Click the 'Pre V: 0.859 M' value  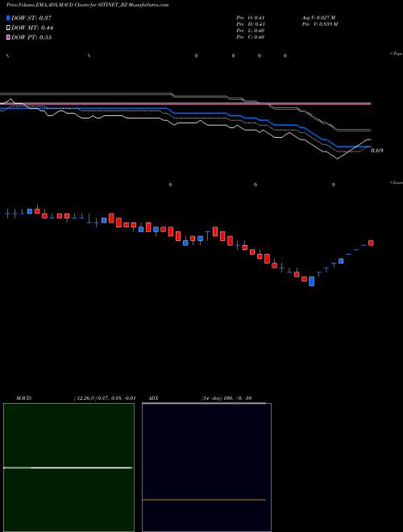point(320,24)
